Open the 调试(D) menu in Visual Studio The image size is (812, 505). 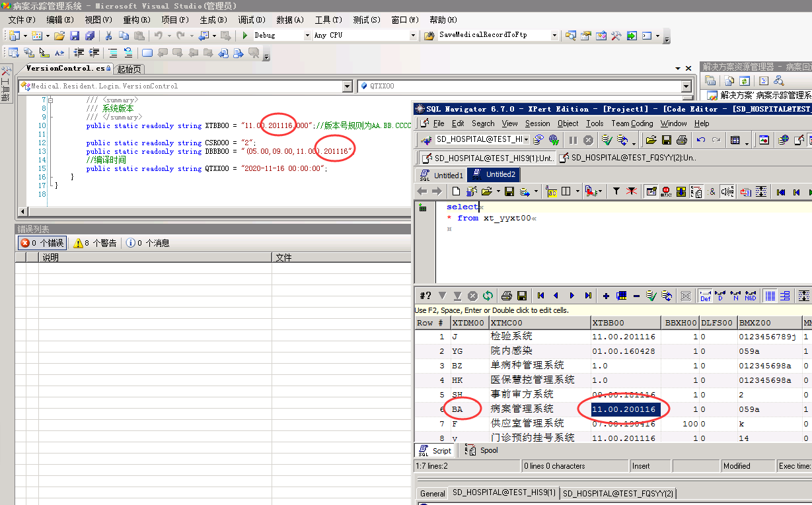(252, 20)
